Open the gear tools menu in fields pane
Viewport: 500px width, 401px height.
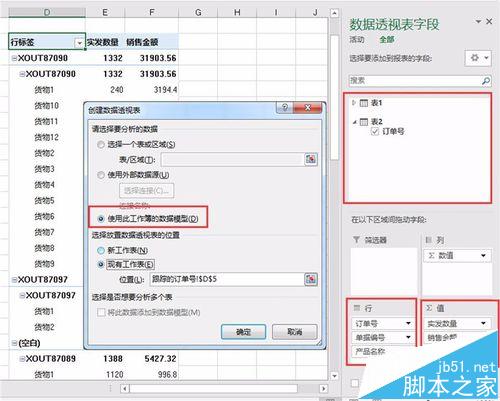click(478, 58)
